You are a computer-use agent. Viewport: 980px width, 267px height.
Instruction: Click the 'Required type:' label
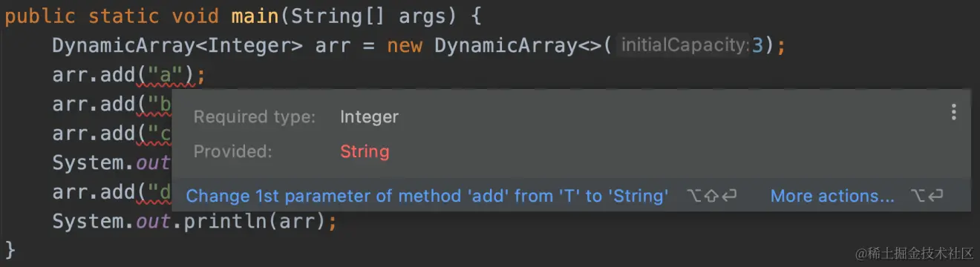[254, 116]
